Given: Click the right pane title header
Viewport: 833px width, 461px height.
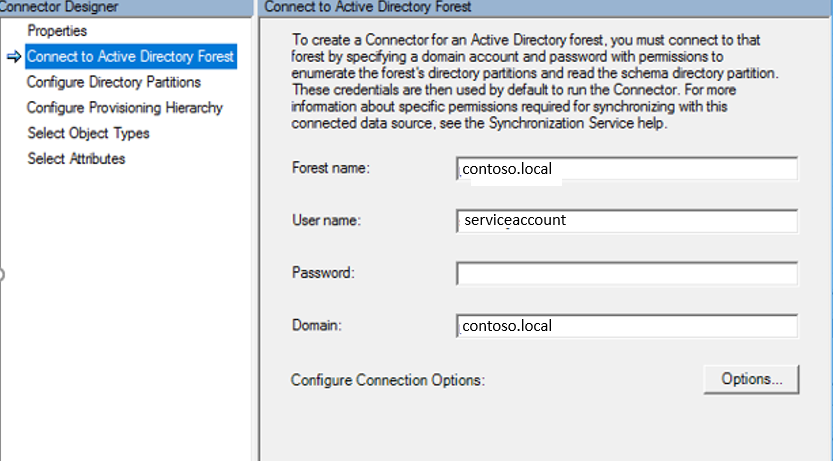Looking at the screenshot, I should point(546,7).
